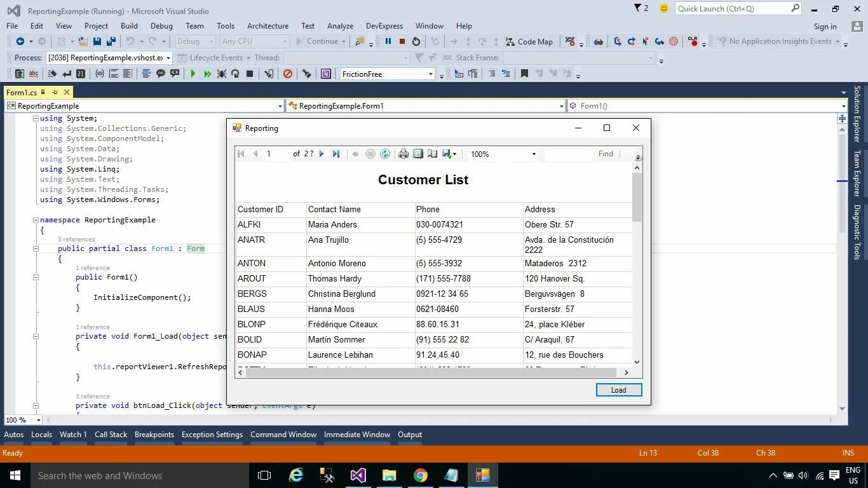Screen dimensions: 868x488
Task: Collapse the Form1_Load method block
Action: pyautogui.click(x=36, y=336)
